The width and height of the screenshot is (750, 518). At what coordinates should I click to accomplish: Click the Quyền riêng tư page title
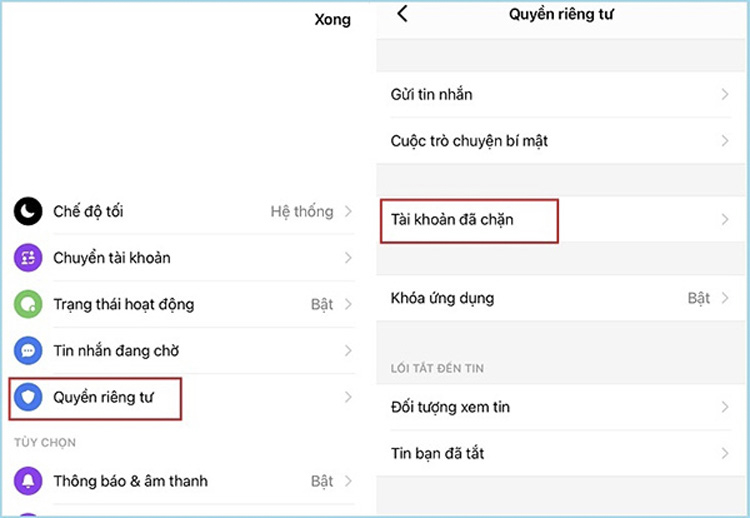(x=561, y=14)
